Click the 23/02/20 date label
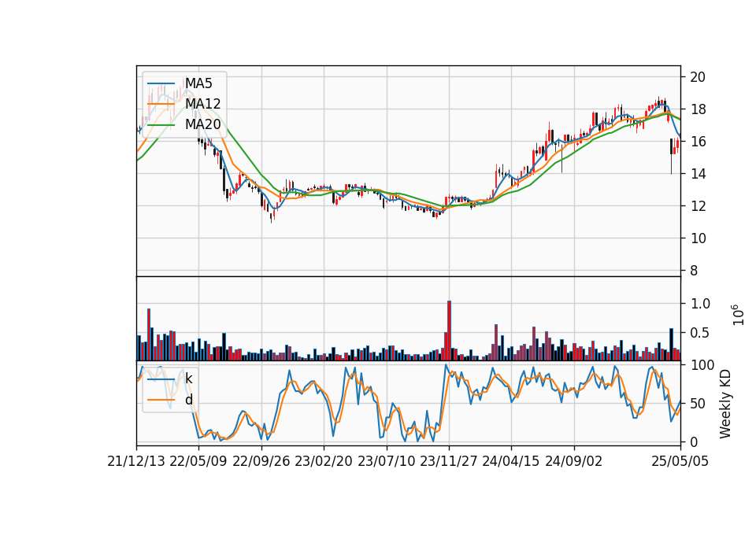Image resolution: width=756 pixels, height=543 pixels. (324, 461)
